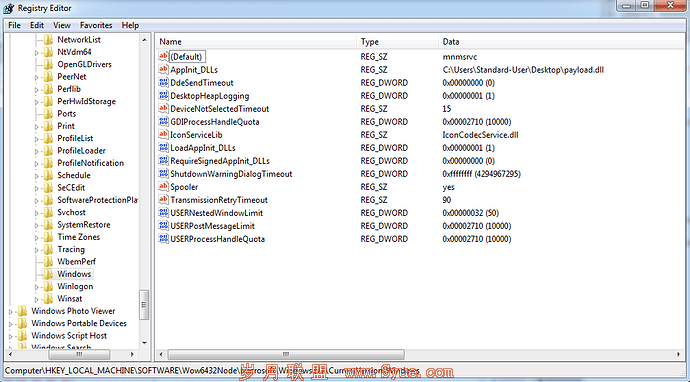Screen dimensions: 690x382
Task: Expand the Time Zones key
Action: [x=37, y=237]
